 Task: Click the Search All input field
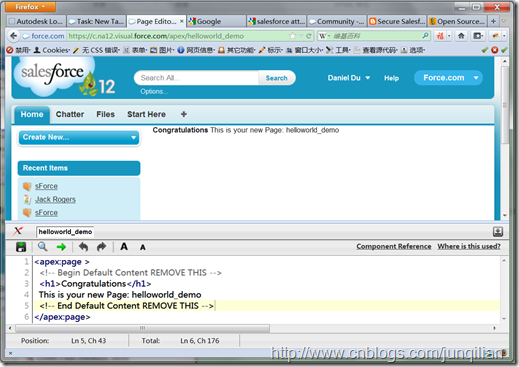click(196, 78)
